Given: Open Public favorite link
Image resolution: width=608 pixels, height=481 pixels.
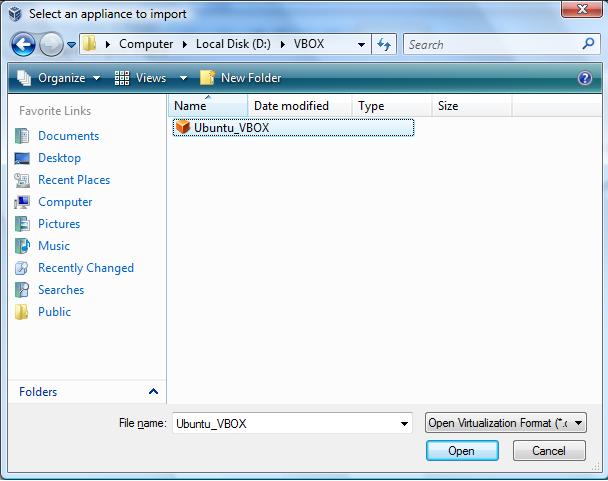Looking at the screenshot, I should 54,312.
